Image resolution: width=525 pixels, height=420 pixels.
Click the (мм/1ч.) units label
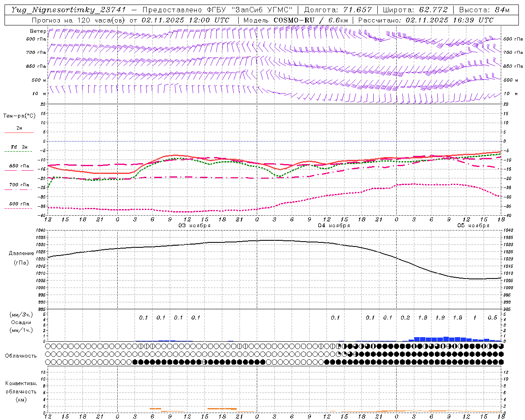click(x=21, y=330)
